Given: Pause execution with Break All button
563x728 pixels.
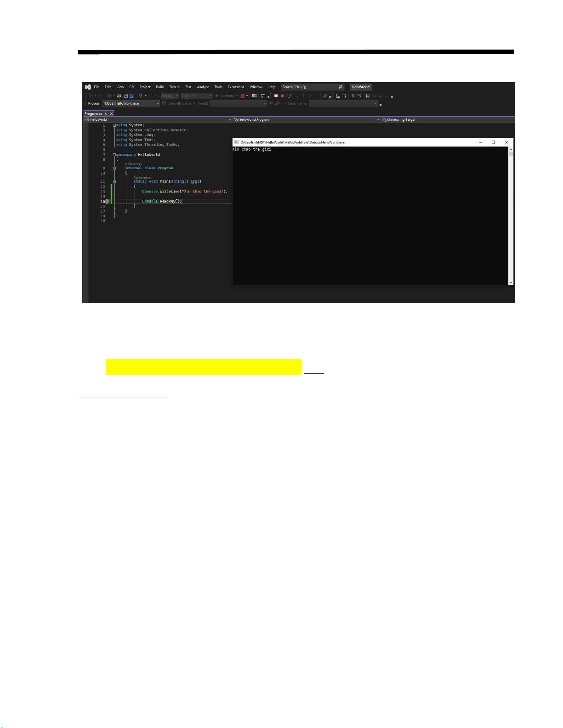Looking at the screenshot, I should pos(276,96).
